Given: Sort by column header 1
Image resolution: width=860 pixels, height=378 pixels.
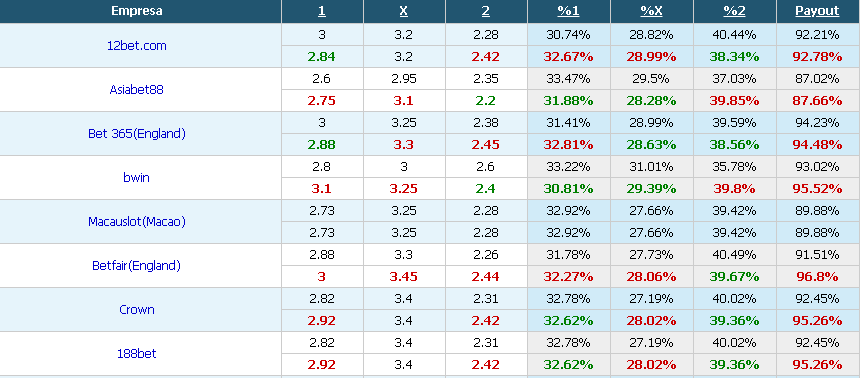Looking at the screenshot, I should tap(322, 11).
